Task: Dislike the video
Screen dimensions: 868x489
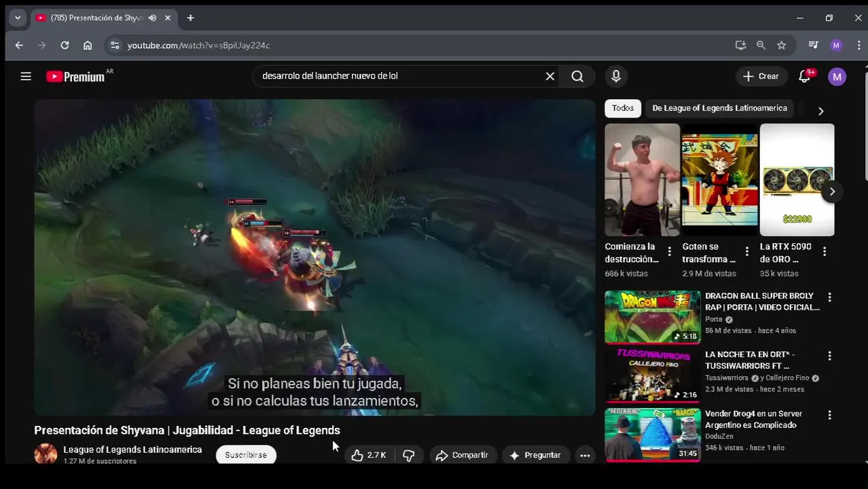Action: 409,455
